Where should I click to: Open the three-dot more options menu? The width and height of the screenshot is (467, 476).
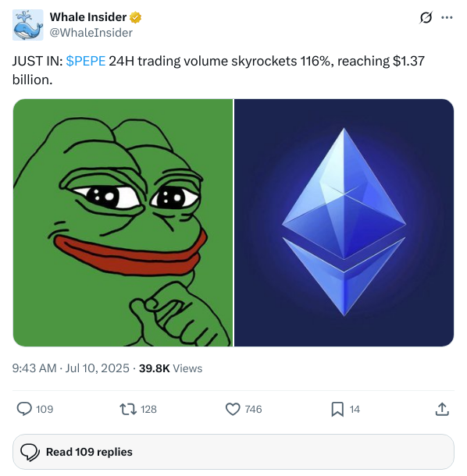pyautogui.click(x=447, y=18)
